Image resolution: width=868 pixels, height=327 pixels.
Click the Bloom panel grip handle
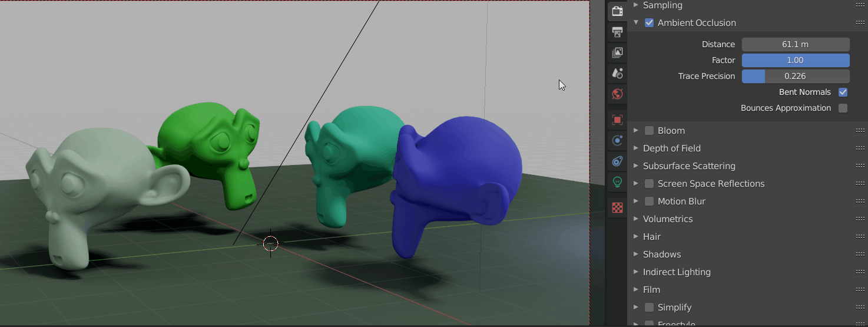pyautogui.click(x=860, y=131)
